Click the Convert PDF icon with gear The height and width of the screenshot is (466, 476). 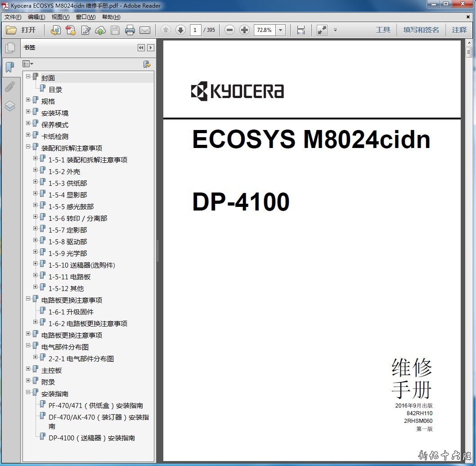[71, 30]
